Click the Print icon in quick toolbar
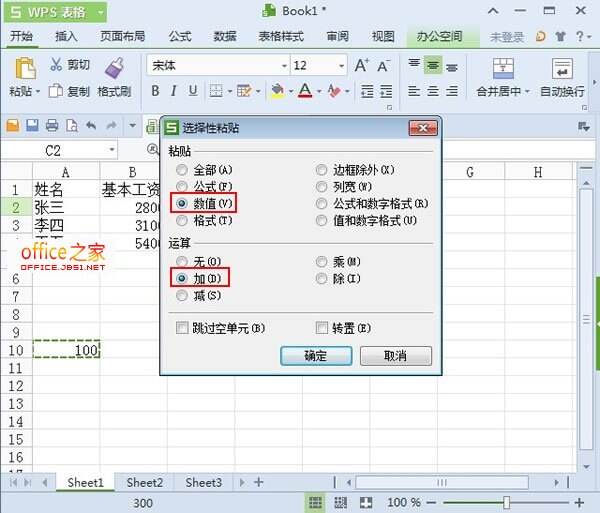Screen dimensions: 600x513 point(52,125)
